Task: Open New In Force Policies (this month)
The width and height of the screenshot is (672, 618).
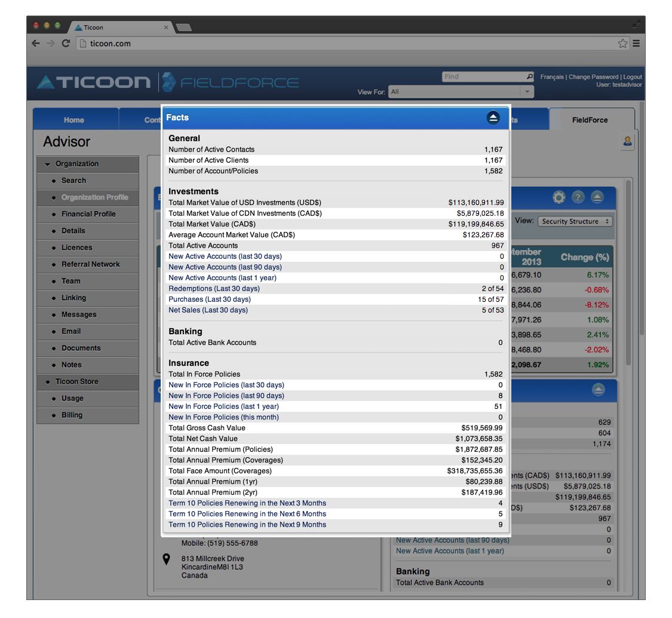Action: (x=224, y=417)
